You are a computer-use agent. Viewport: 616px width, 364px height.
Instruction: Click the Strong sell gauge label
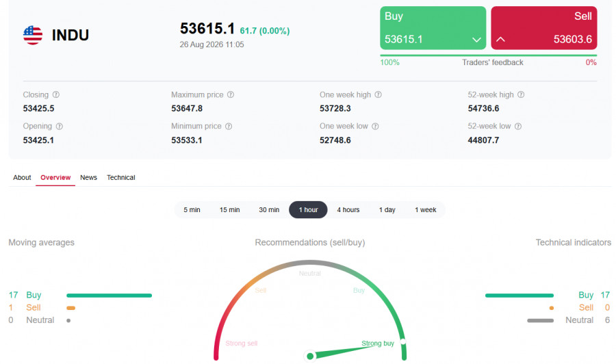pyautogui.click(x=241, y=343)
